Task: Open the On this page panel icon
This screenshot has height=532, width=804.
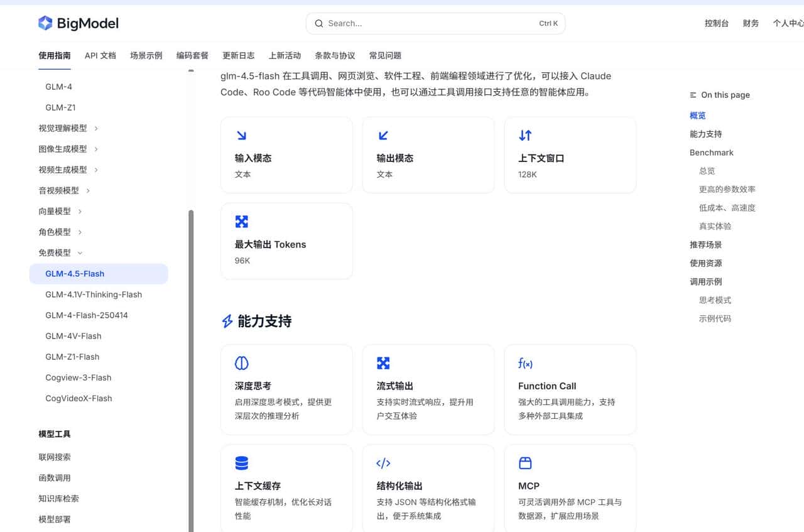Action: tap(692, 95)
